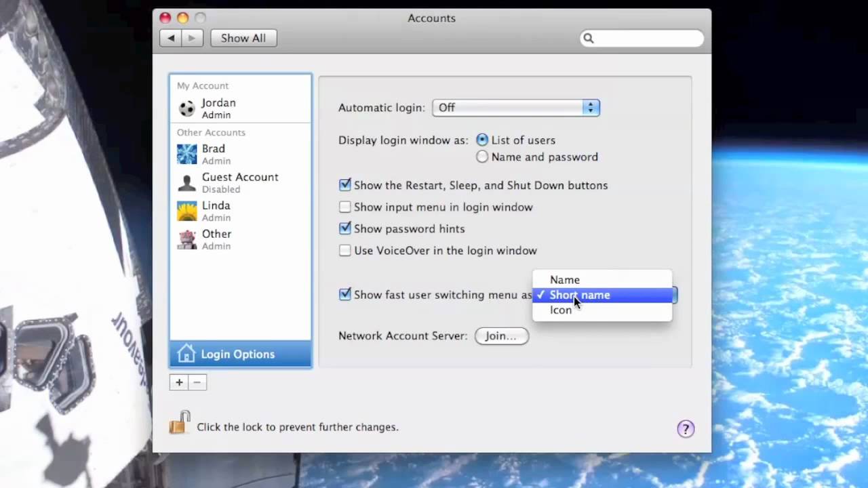Select the Brad account row

241,154
